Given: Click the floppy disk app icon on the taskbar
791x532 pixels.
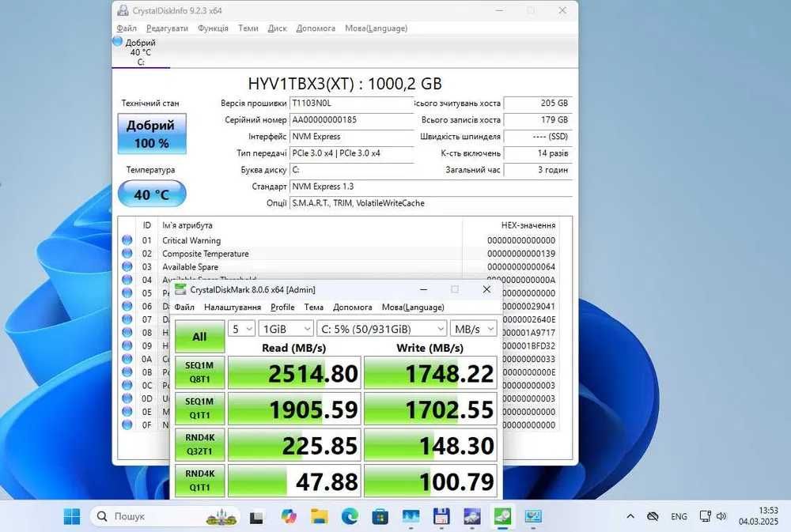Looking at the screenshot, I should pyautogui.click(x=441, y=516).
